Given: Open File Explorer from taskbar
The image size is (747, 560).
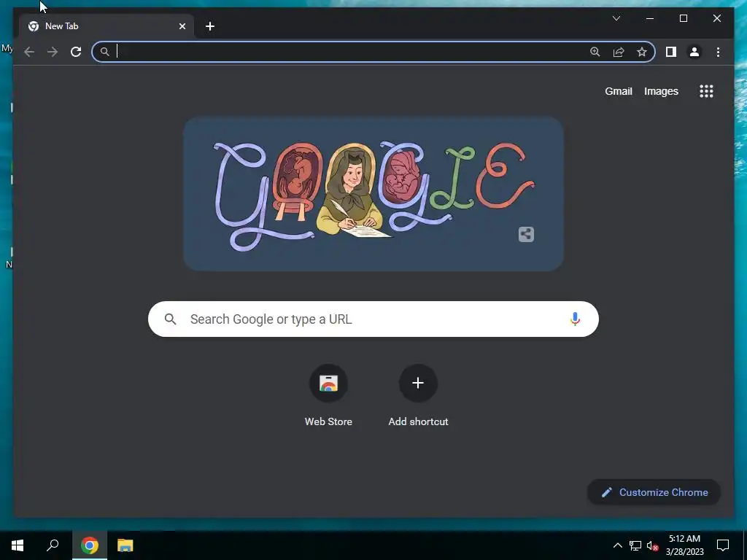Looking at the screenshot, I should coord(125,545).
